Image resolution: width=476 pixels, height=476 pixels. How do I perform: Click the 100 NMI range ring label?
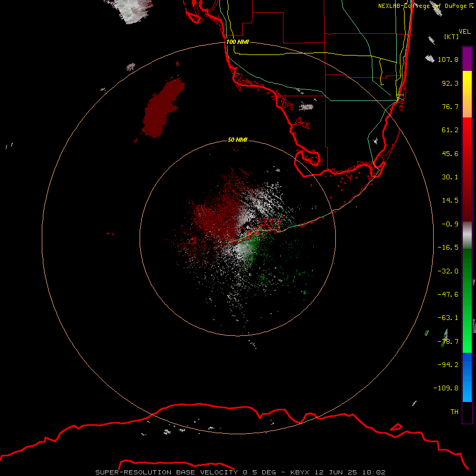coord(237,42)
